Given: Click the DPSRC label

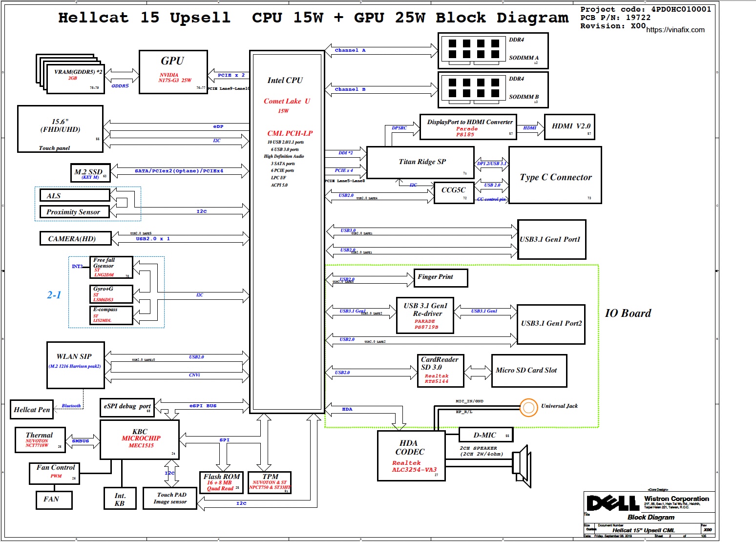Looking at the screenshot, I should [x=399, y=128].
